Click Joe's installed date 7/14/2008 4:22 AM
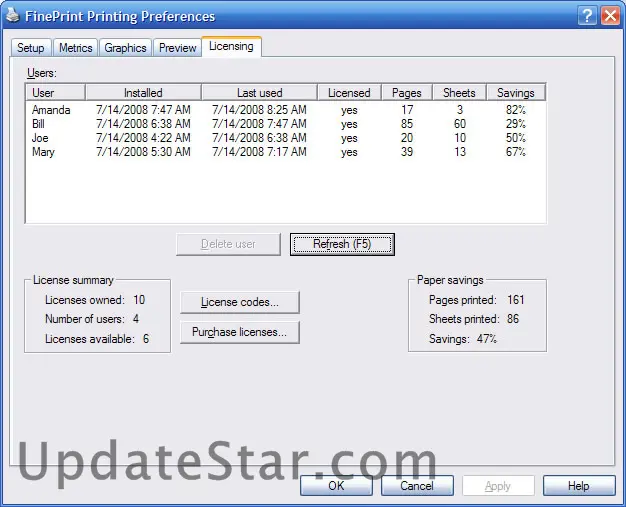Screen dimensions: 626x507 point(143,138)
